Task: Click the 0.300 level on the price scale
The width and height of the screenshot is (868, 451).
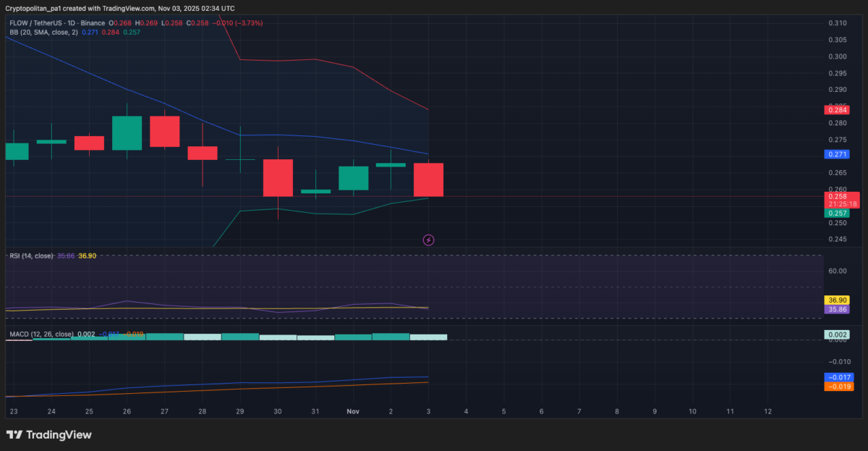Action: pyautogui.click(x=837, y=56)
